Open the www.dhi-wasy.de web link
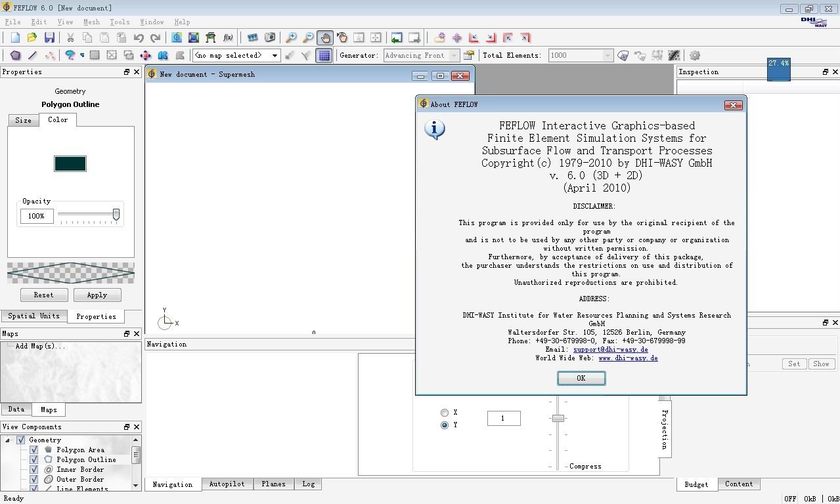The width and height of the screenshot is (840, 504). point(628,358)
